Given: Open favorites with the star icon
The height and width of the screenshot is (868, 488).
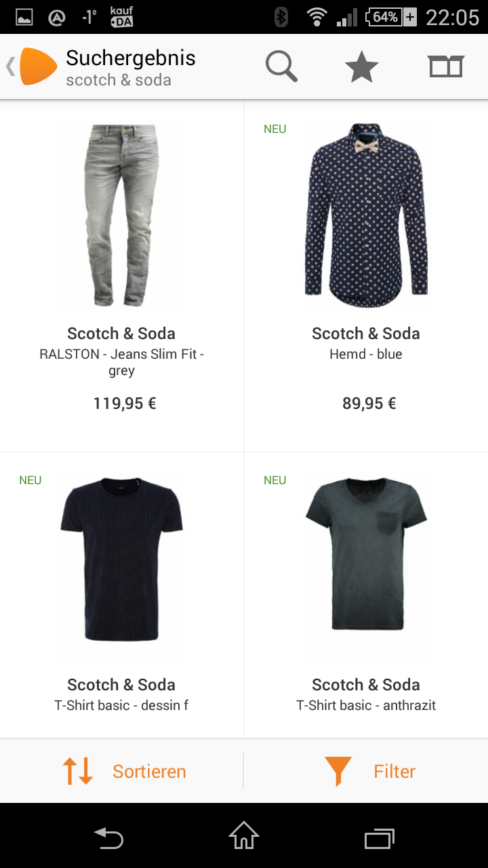Looking at the screenshot, I should [361, 66].
